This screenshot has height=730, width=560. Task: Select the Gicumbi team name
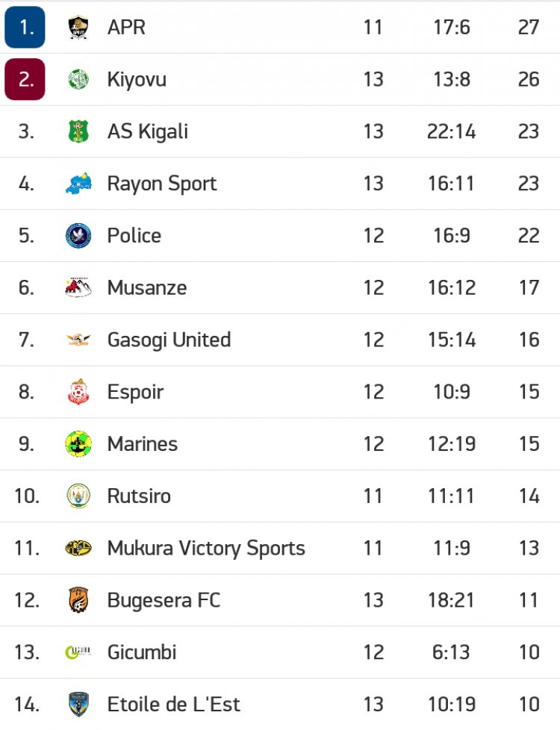click(x=142, y=652)
